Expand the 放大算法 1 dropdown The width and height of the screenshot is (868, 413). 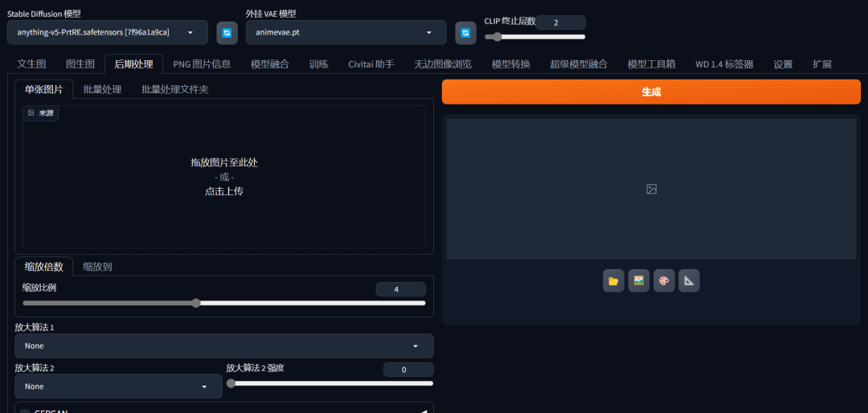point(224,346)
